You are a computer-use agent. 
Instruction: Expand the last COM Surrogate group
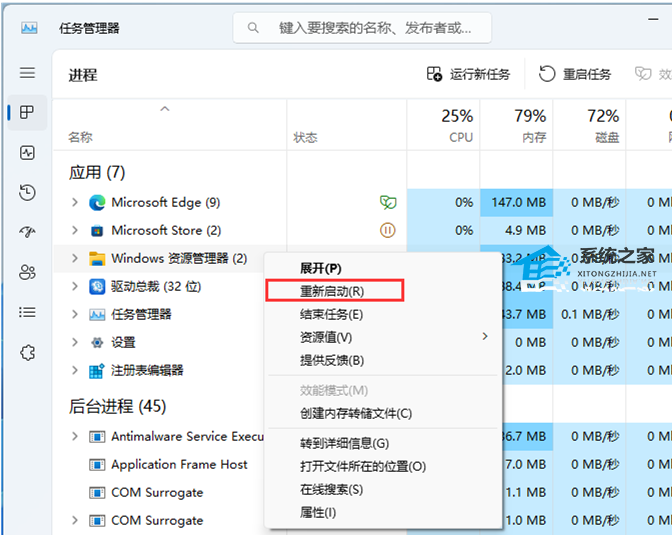click(x=75, y=521)
